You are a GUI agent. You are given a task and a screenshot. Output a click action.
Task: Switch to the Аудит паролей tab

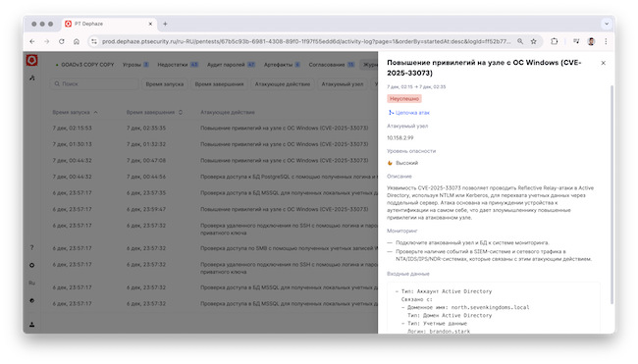tap(231, 65)
